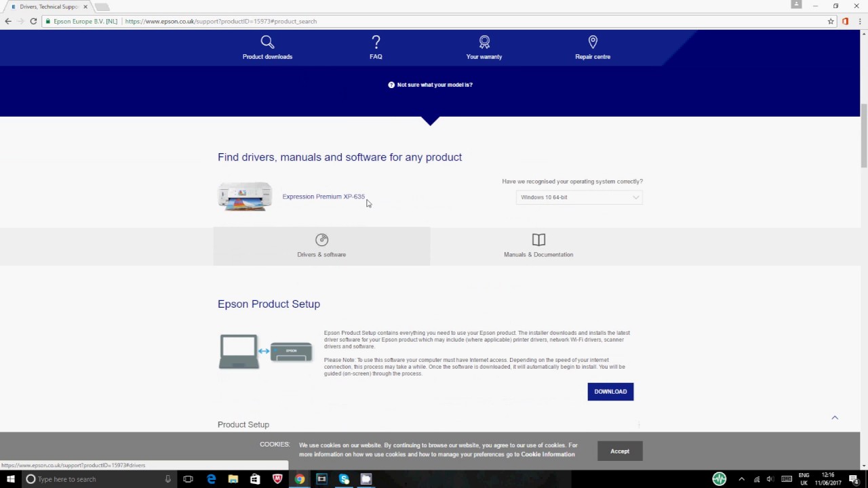Viewport: 868px width, 488px height.
Task: Click the Chrome profile user icon
Action: (x=796, y=5)
